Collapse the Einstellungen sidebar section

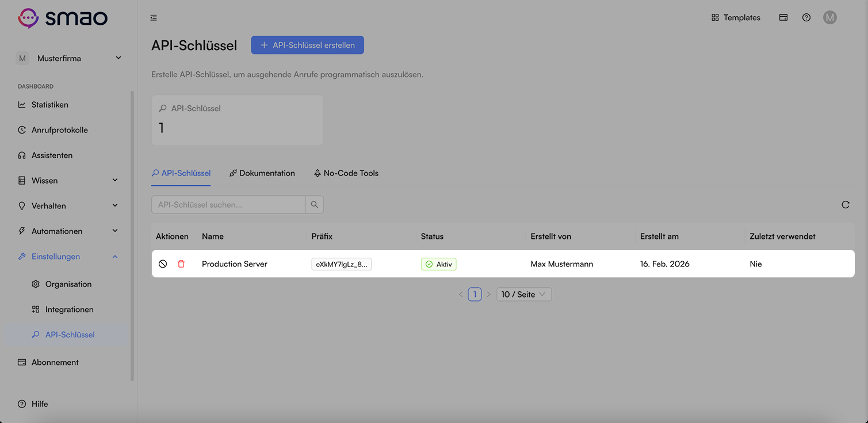[x=68, y=257]
